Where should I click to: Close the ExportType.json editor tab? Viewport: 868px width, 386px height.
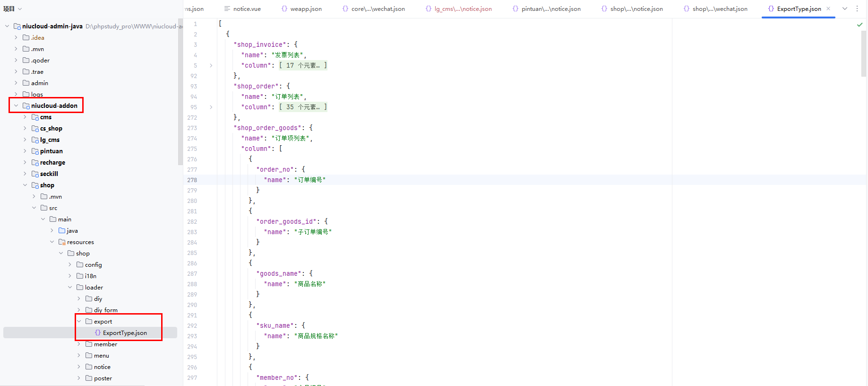click(x=828, y=9)
